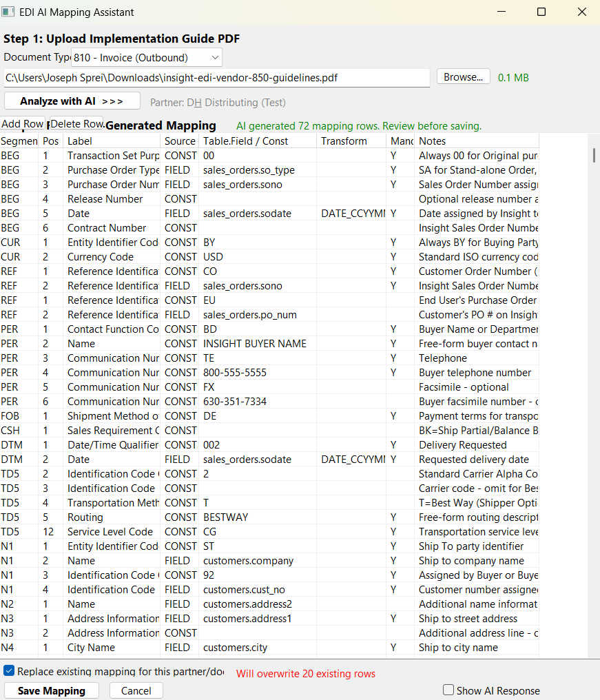The width and height of the screenshot is (600, 700).
Task: Expand the 810 - Invoice (Outbound) selector
Action: coord(214,57)
